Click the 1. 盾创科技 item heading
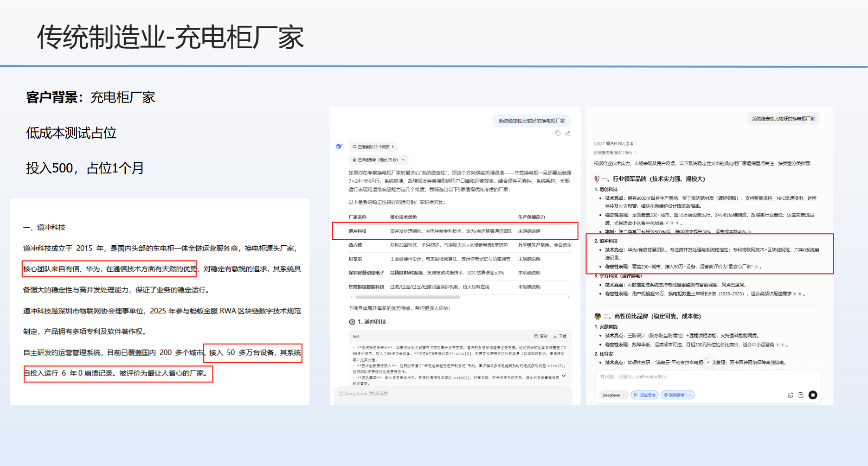Screen dimensions: 868x466 606,189
